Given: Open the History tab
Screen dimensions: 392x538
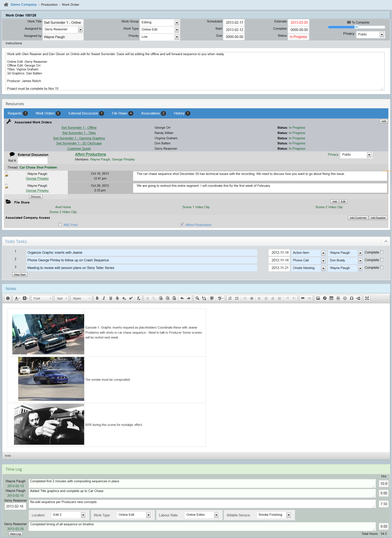Looking at the screenshot, I should 182,113.
